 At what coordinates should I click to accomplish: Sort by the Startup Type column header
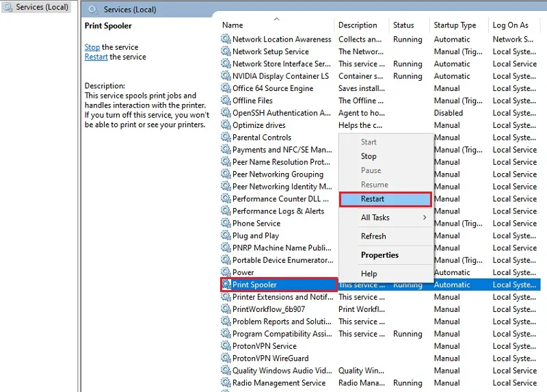459,25
